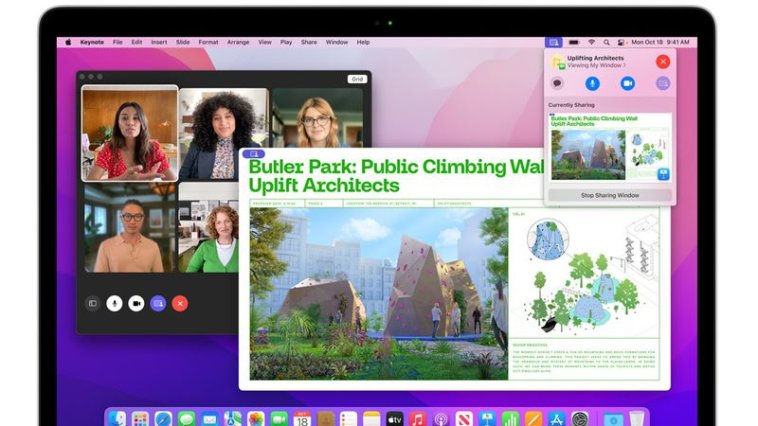
Task: Mute the microphone in the FaceTime window
Action: tap(115, 304)
